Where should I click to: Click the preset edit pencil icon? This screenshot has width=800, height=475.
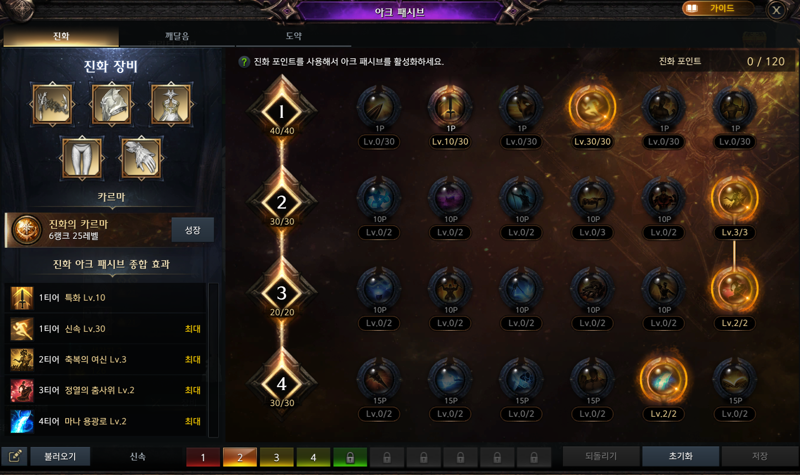coord(14,456)
